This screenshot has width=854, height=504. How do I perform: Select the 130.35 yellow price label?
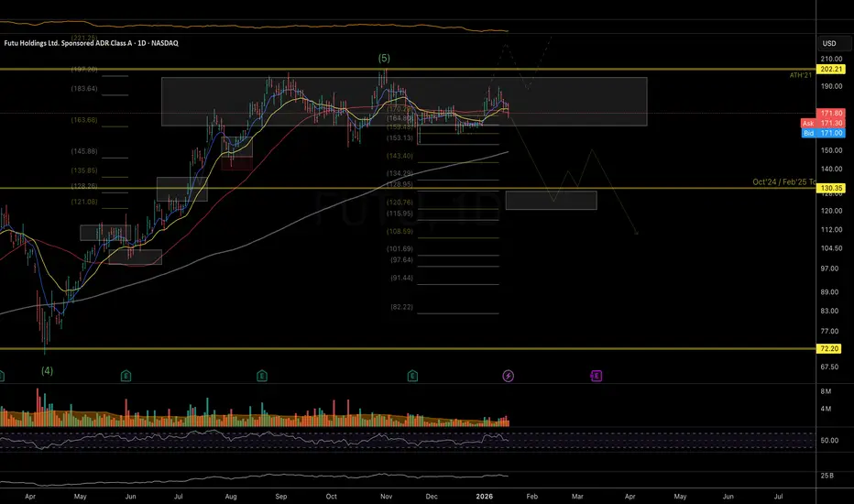click(x=831, y=188)
